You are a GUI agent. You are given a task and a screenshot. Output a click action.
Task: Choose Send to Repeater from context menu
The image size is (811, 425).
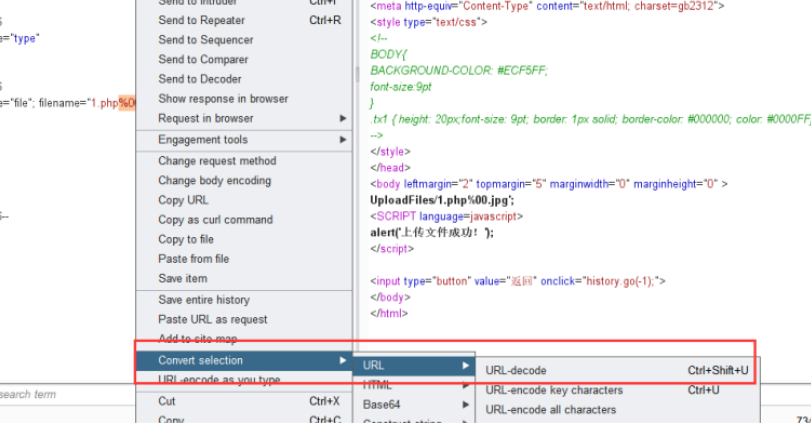pyautogui.click(x=201, y=20)
